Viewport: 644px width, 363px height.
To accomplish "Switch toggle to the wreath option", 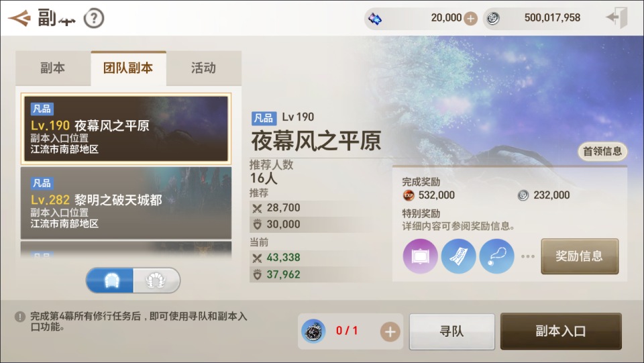I will [156, 280].
